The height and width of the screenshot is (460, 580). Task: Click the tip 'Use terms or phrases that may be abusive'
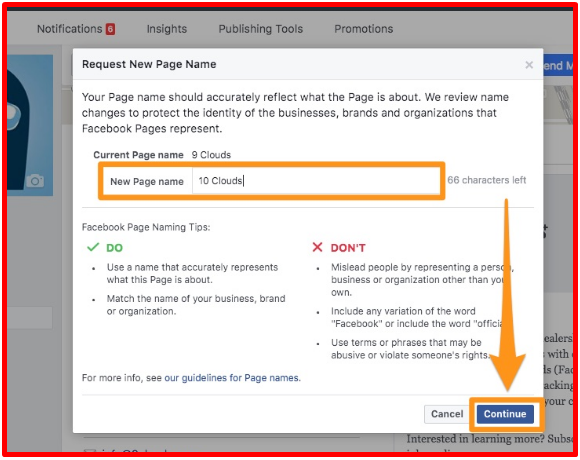tap(410, 349)
